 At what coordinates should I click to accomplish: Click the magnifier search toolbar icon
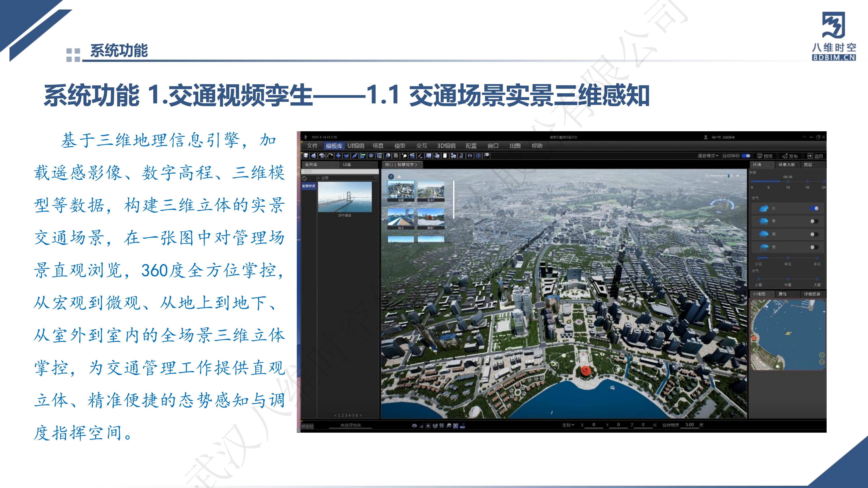point(388,156)
